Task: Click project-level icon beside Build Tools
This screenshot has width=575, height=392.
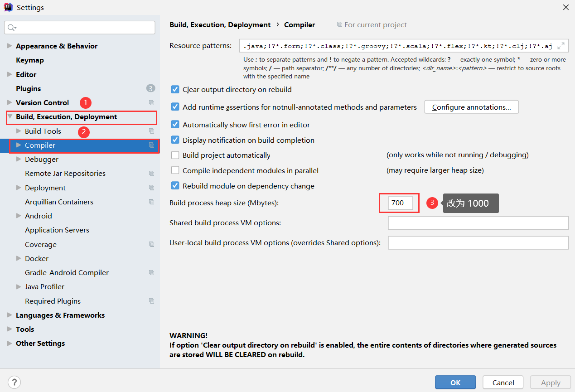Action: coord(151,131)
